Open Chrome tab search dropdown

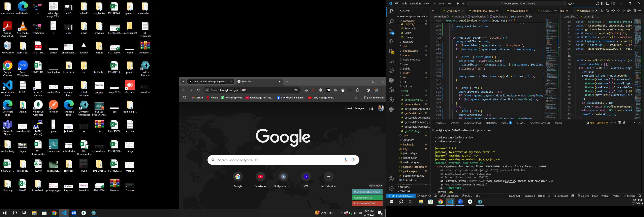pos(183,81)
